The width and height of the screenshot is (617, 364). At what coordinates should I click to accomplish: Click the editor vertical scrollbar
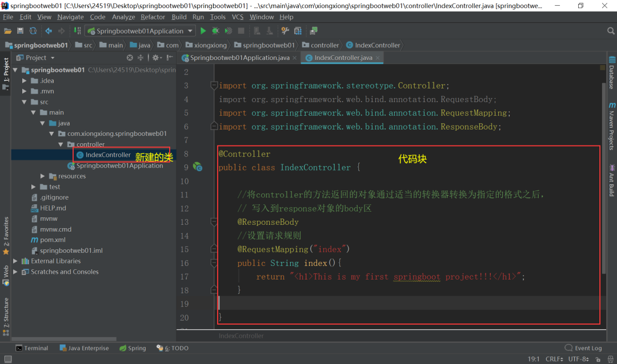604,178
